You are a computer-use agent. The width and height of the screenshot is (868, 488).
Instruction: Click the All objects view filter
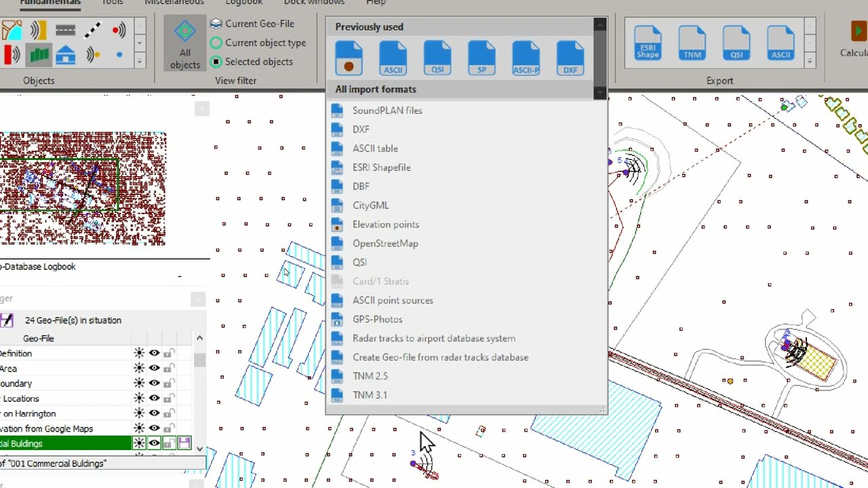184,44
